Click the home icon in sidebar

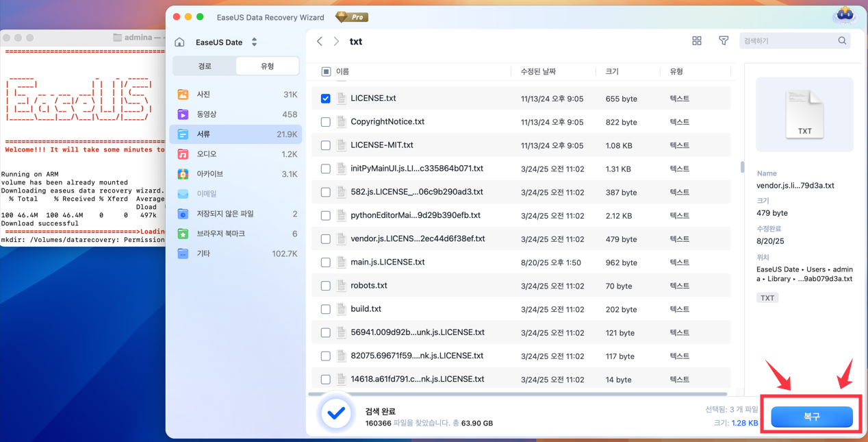179,42
